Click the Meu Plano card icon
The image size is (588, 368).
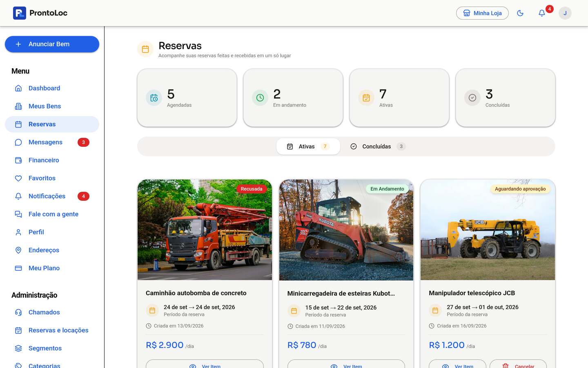coord(18,268)
